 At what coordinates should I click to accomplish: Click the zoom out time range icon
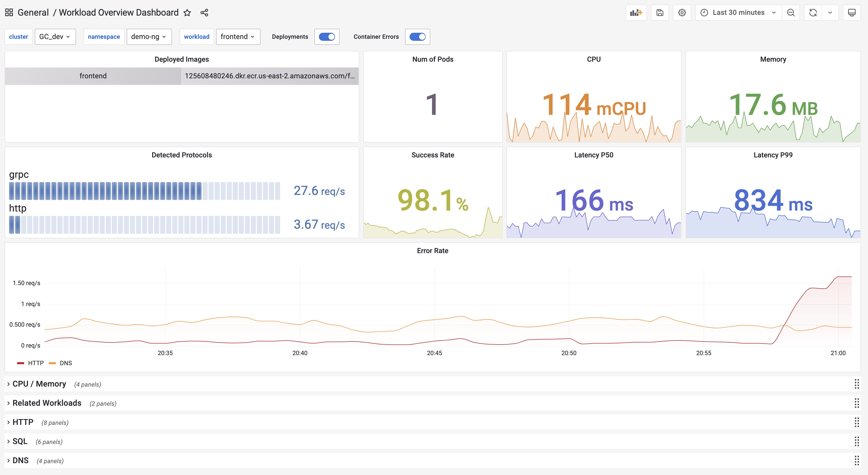[790, 13]
